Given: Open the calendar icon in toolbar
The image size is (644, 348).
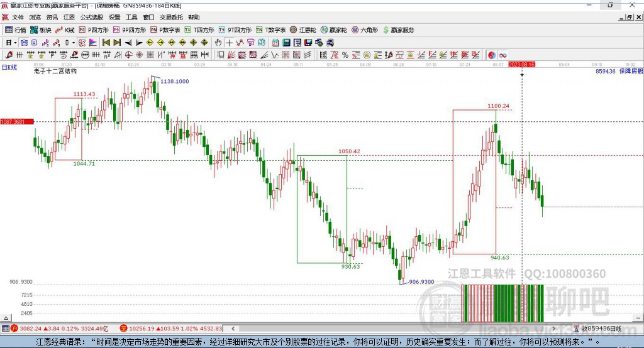Looking at the screenshot, I should 275,43.
